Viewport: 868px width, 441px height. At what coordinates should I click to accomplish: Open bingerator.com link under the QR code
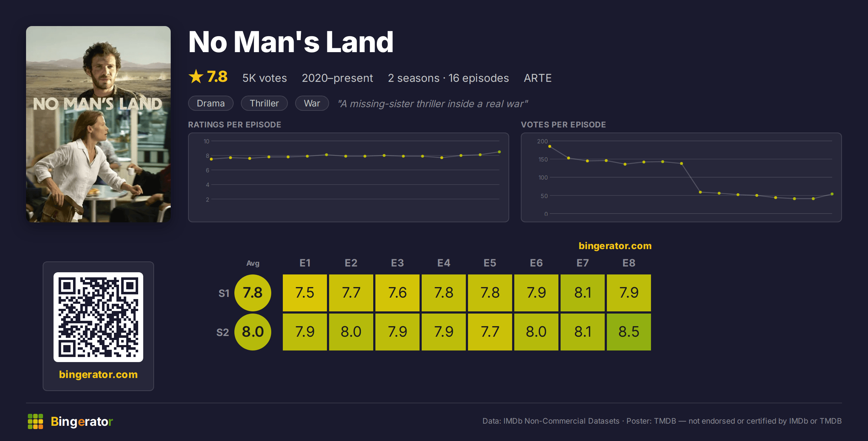pyautogui.click(x=98, y=374)
